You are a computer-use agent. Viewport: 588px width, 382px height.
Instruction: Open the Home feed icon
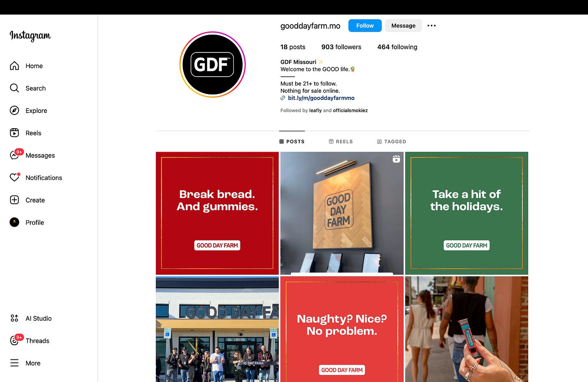15,66
